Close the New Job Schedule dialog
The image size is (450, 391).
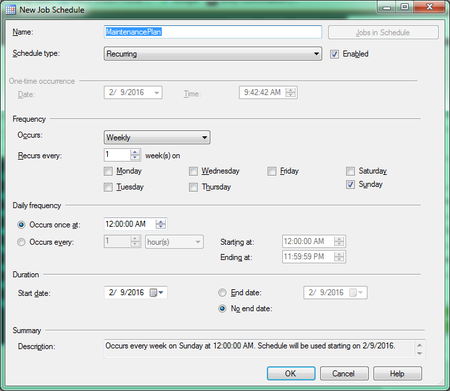pyautogui.click(x=429, y=7)
